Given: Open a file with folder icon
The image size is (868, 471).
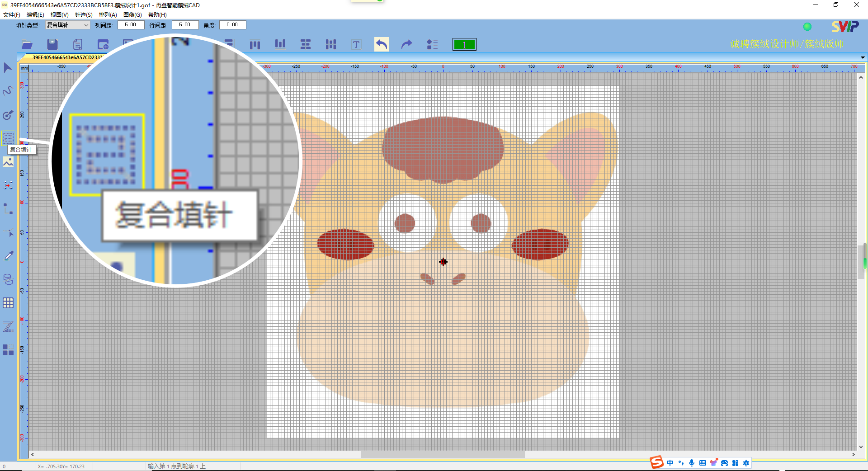Looking at the screenshot, I should point(27,44).
